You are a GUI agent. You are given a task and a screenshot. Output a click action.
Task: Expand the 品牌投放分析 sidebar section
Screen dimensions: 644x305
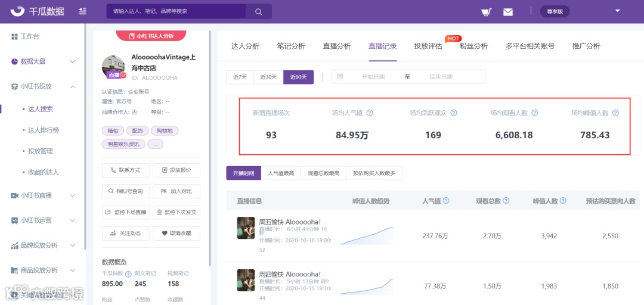(43, 245)
